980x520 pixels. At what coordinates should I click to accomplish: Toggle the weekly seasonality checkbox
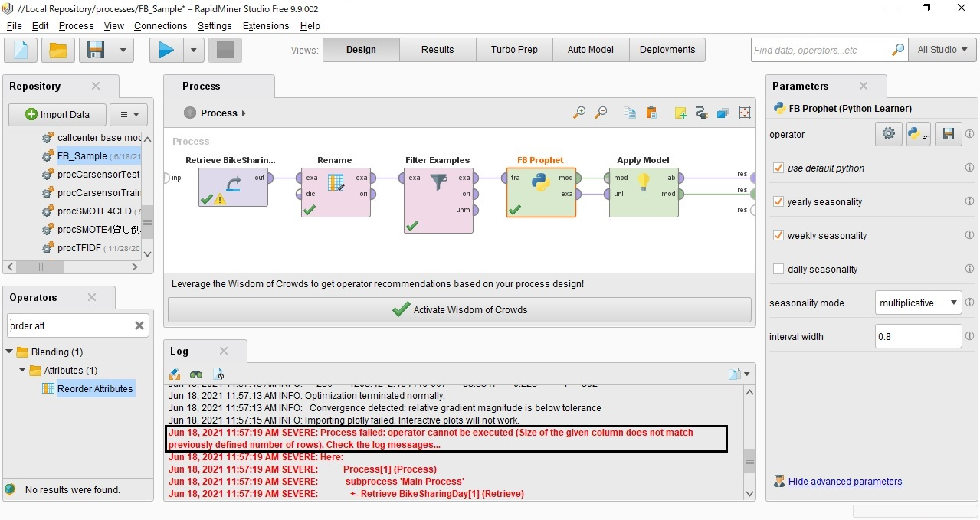[778, 235]
